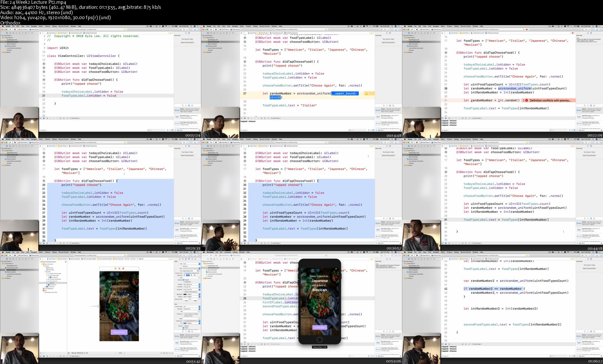Click the yellow warning icon beside arc4random_uniform autocomplete
Viewport: 603px width, 364px height.
(x=366, y=94)
